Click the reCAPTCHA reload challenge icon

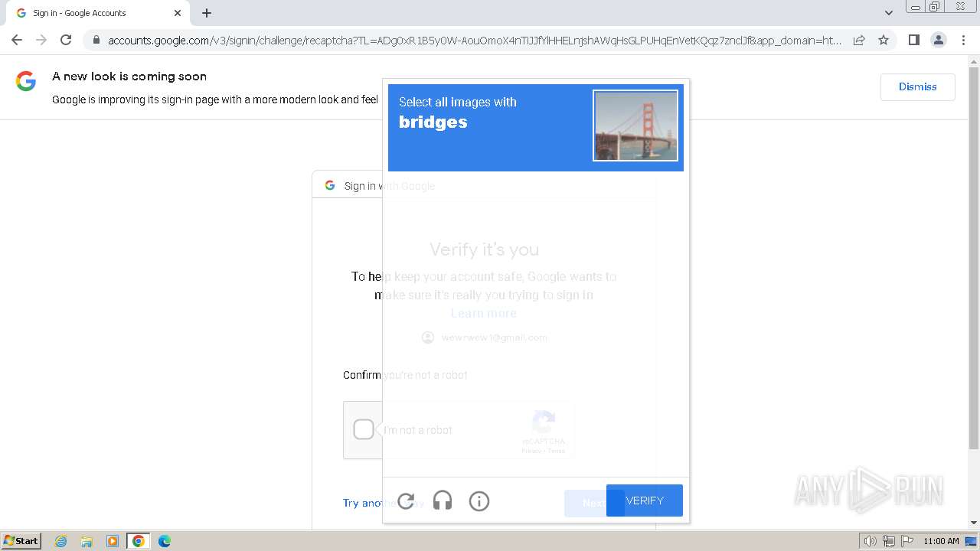point(406,501)
